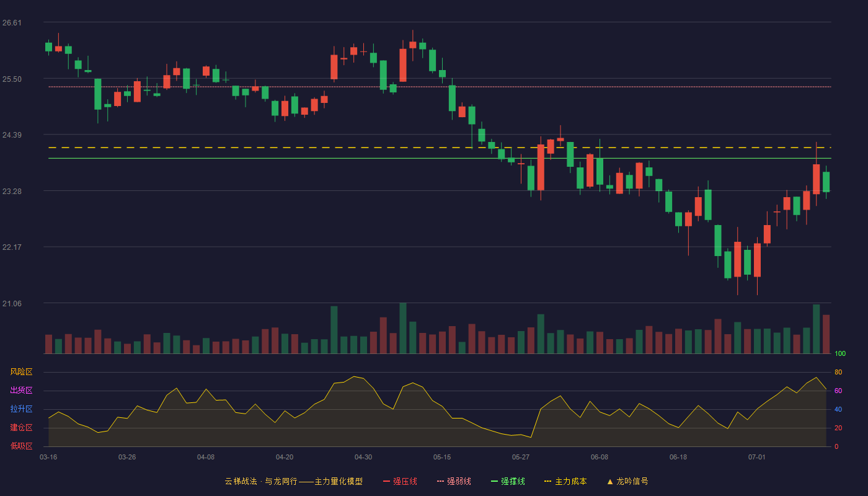Click the 建仓区 zone label
The height and width of the screenshot is (496, 868).
tap(21, 428)
